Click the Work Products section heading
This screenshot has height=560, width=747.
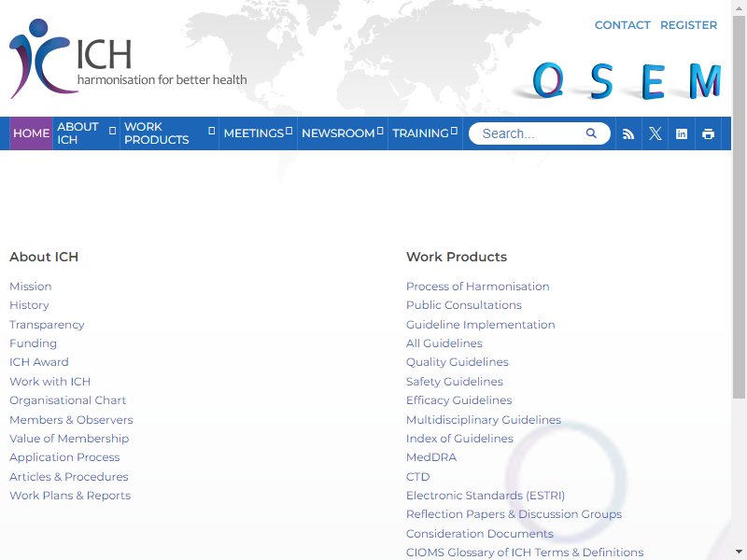pos(457,258)
